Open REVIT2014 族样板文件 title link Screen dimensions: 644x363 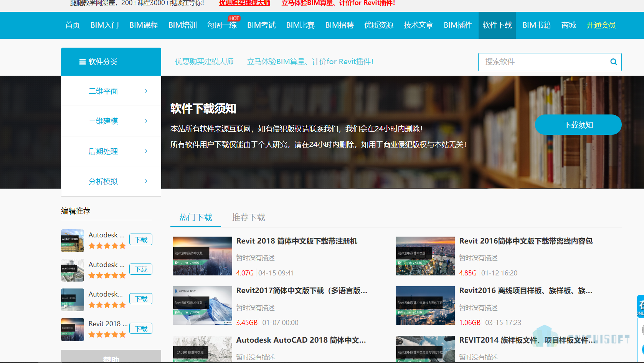point(527,340)
